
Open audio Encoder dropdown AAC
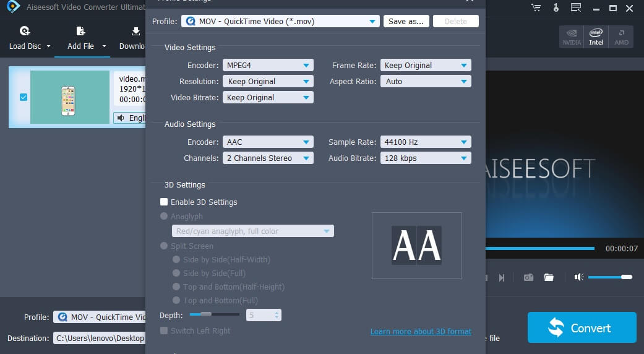pyautogui.click(x=268, y=142)
